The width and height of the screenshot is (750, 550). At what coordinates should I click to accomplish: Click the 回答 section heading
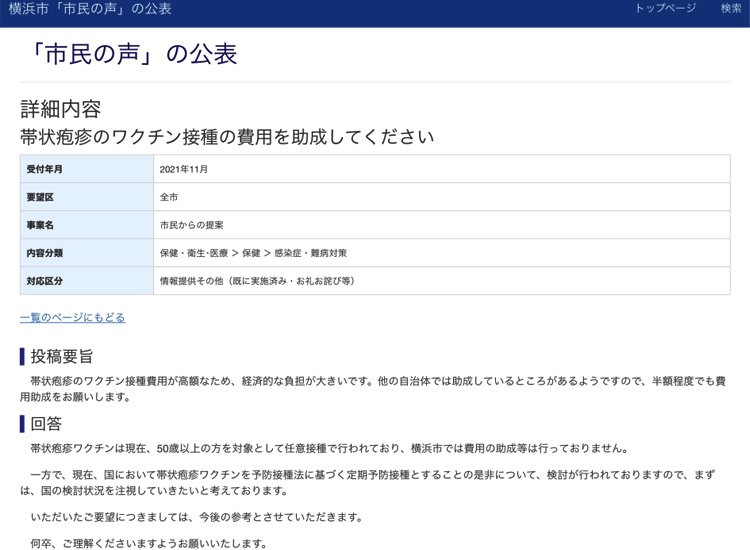pyautogui.click(x=46, y=424)
